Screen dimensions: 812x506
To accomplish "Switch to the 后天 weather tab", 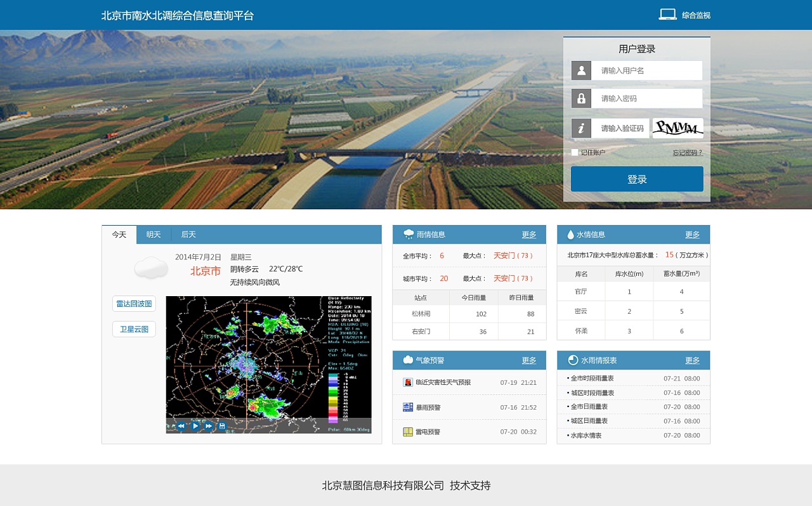I will point(188,235).
